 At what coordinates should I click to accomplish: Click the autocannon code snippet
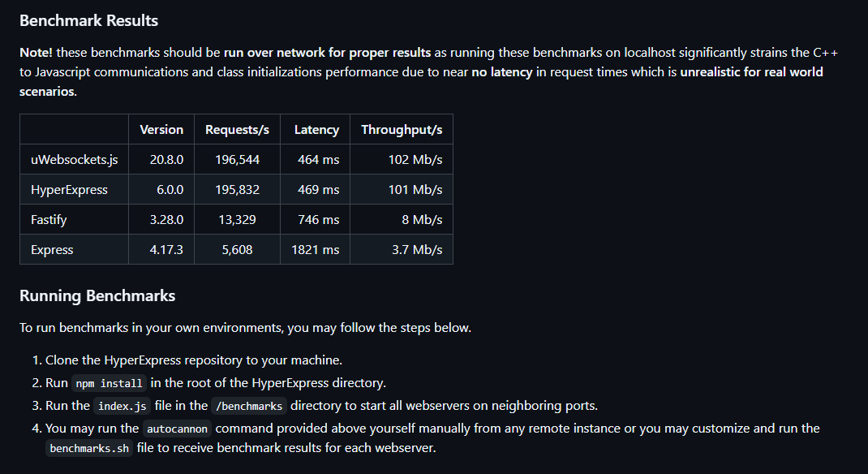177,429
